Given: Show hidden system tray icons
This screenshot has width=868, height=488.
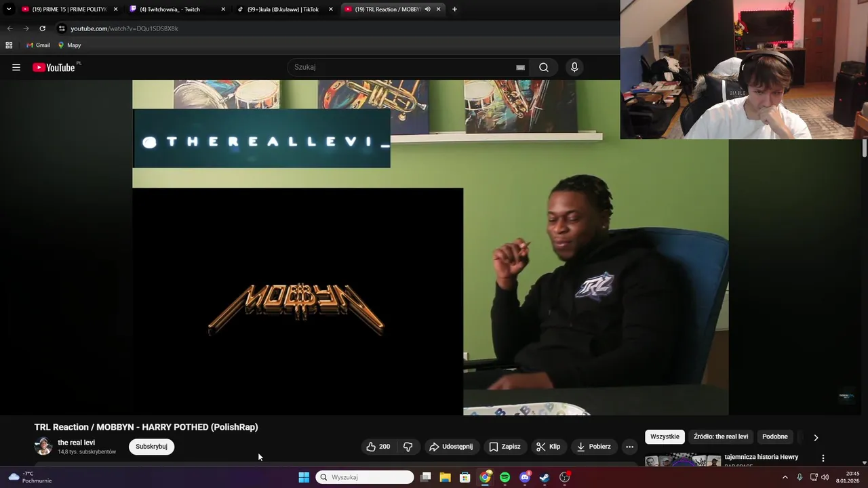Looking at the screenshot, I should pyautogui.click(x=785, y=477).
